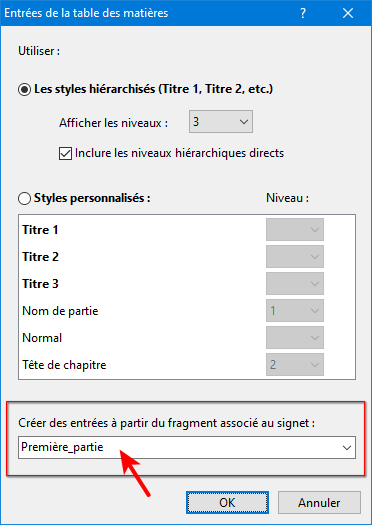This screenshot has height=525, width=372.
Task: Close the table des matières dialog
Action: (348, 13)
